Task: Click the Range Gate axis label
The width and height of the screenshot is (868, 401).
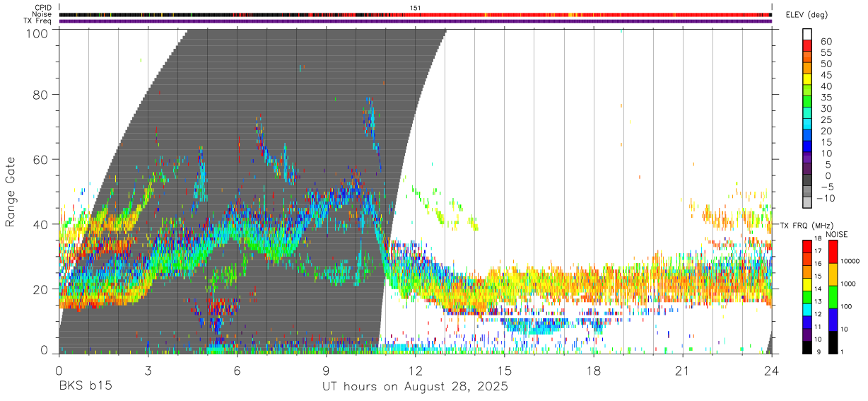Action: click(11, 192)
